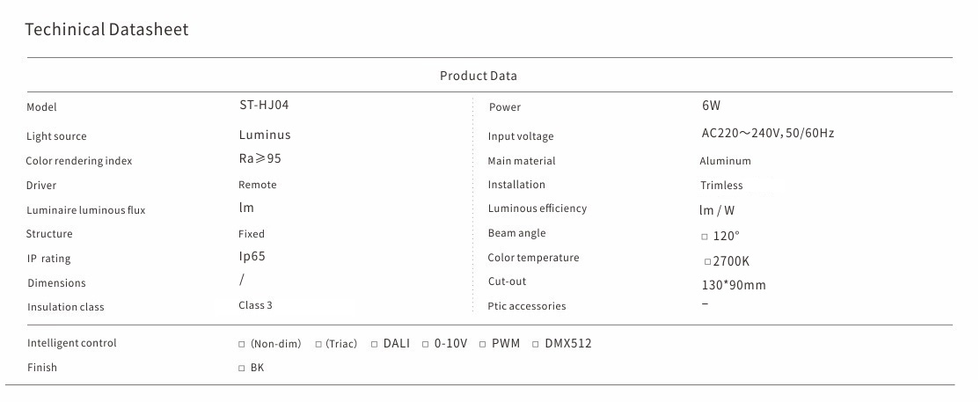Enable the DALI control checkbox
This screenshot has height=402, width=980.
click(x=374, y=344)
